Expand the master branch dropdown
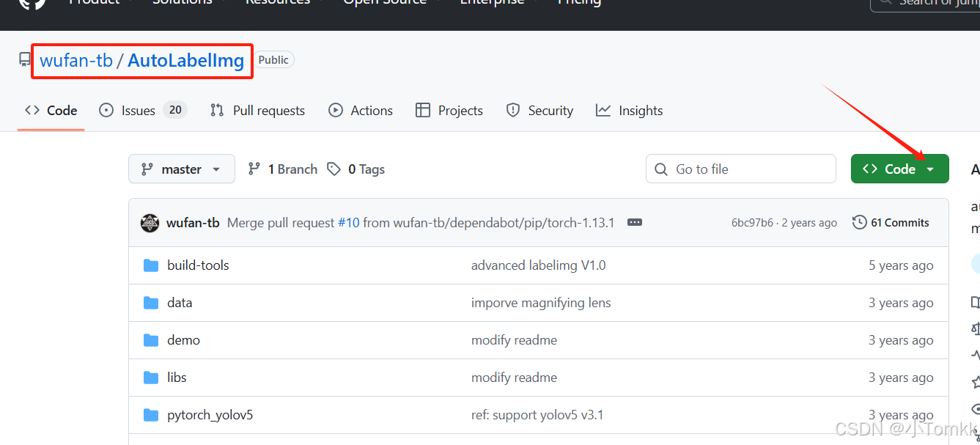 tap(182, 169)
